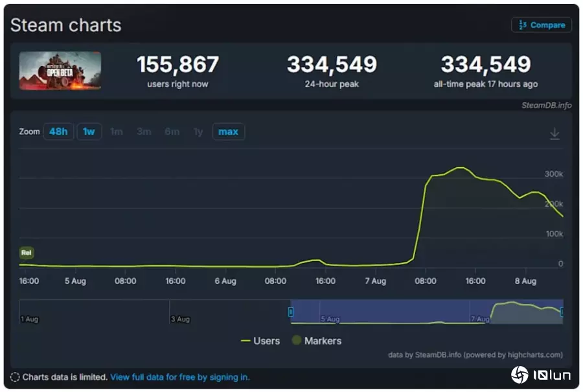Select the 6m zoom range
The width and height of the screenshot is (583, 392).
[172, 132]
